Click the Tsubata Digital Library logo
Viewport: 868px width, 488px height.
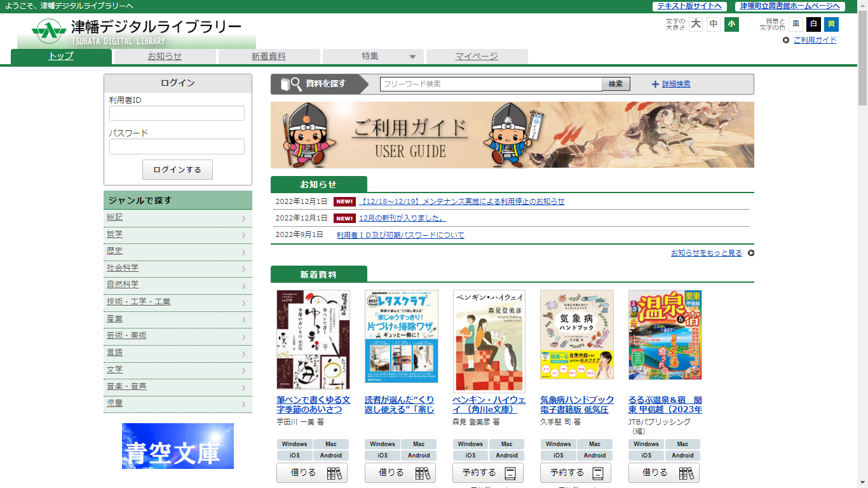137,32
